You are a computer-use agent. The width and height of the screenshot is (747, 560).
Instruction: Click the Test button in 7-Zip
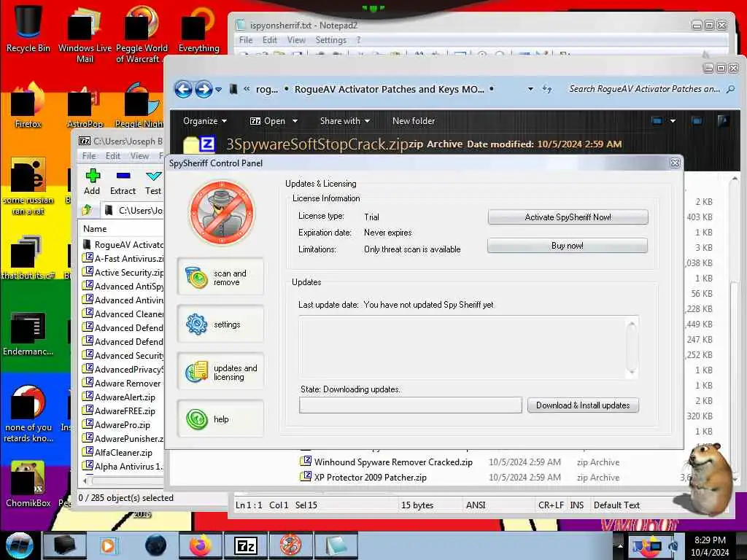click(153, 182)
